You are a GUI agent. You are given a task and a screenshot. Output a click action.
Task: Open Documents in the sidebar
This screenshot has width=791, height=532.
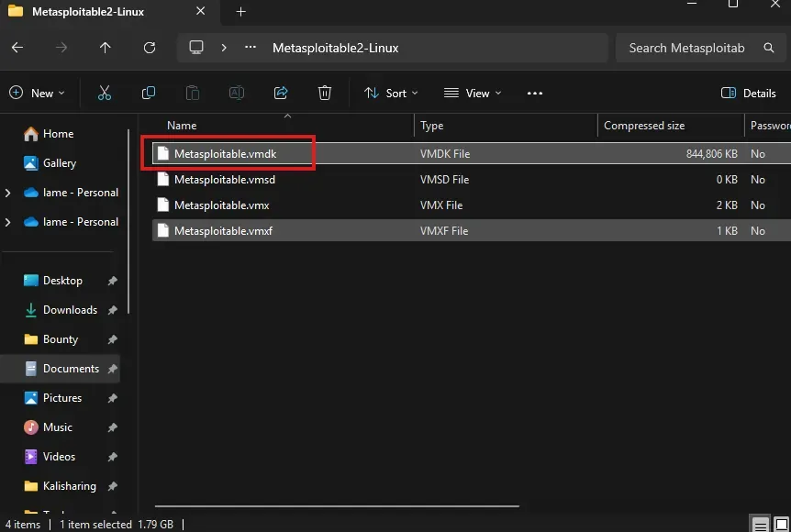[x=61, y=369]
